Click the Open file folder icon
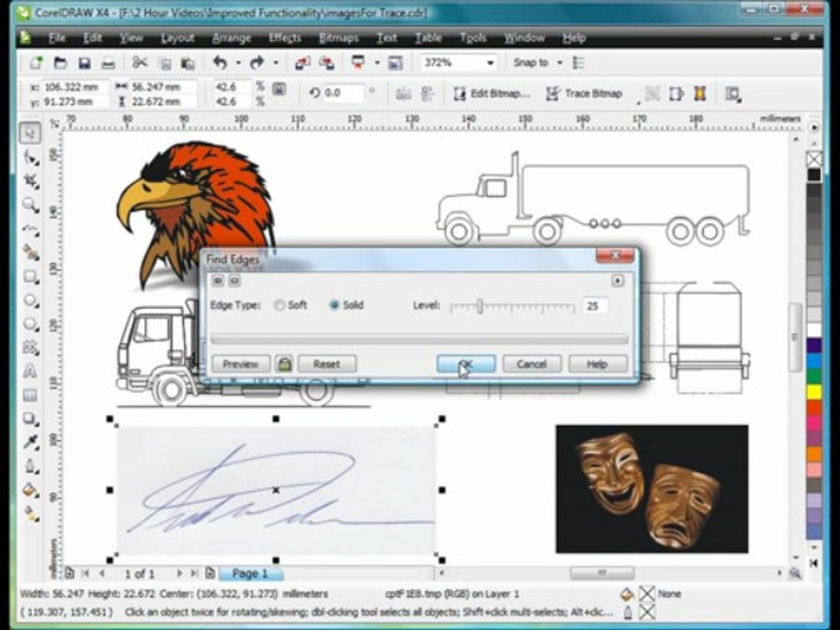840x630 pixels. [60, 62]
